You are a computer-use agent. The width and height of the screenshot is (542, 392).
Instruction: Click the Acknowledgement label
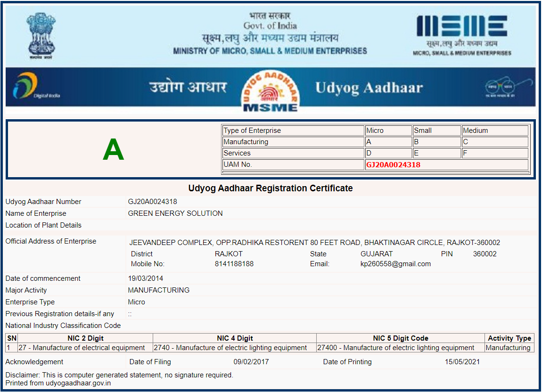(x=34, y=361)
